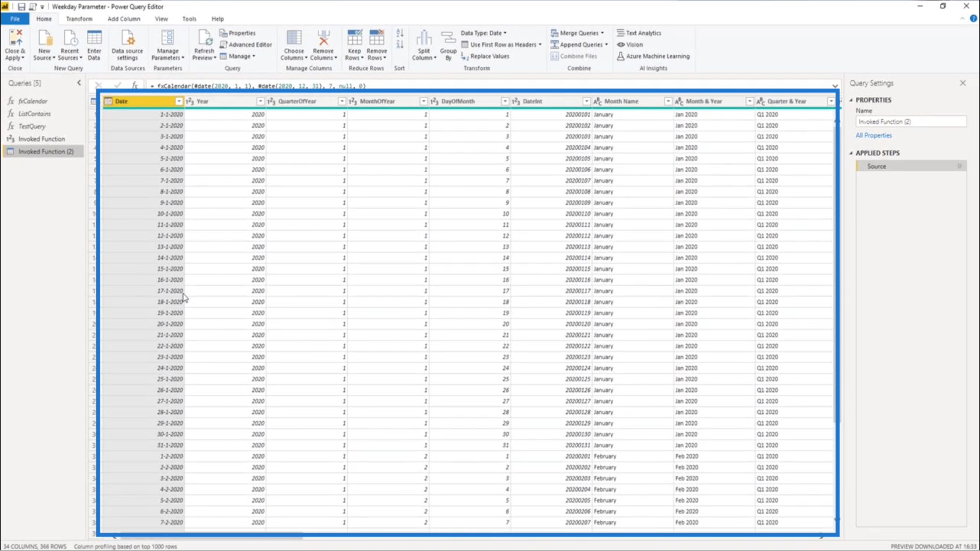The image size is (980, 551).
Task: Click the Enter Data icon
Action: click(x=94, y=37)
